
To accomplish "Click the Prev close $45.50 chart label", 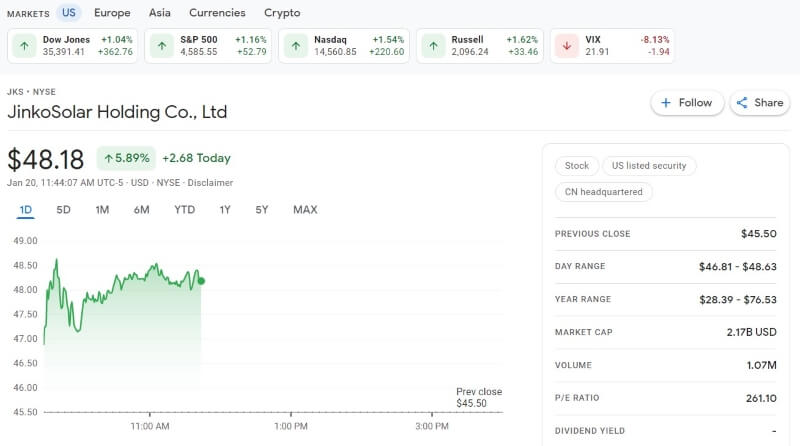I will 479,398.
